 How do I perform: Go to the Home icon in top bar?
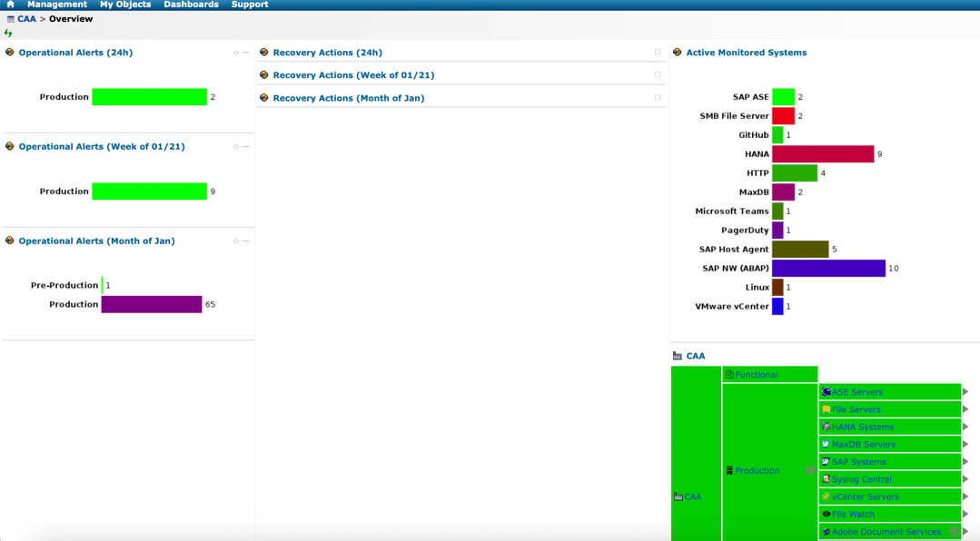pyautogui.click(x=10, y=5)
